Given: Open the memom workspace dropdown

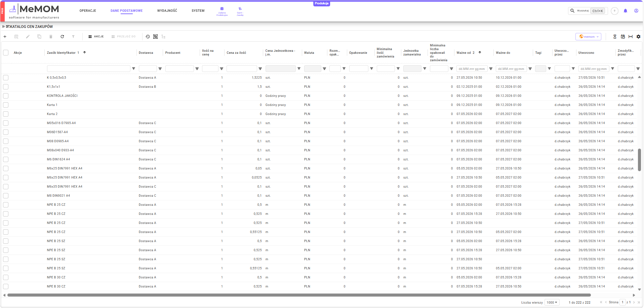Looking at the screenshot, I should pyautogui.click(x=589, y=37).
